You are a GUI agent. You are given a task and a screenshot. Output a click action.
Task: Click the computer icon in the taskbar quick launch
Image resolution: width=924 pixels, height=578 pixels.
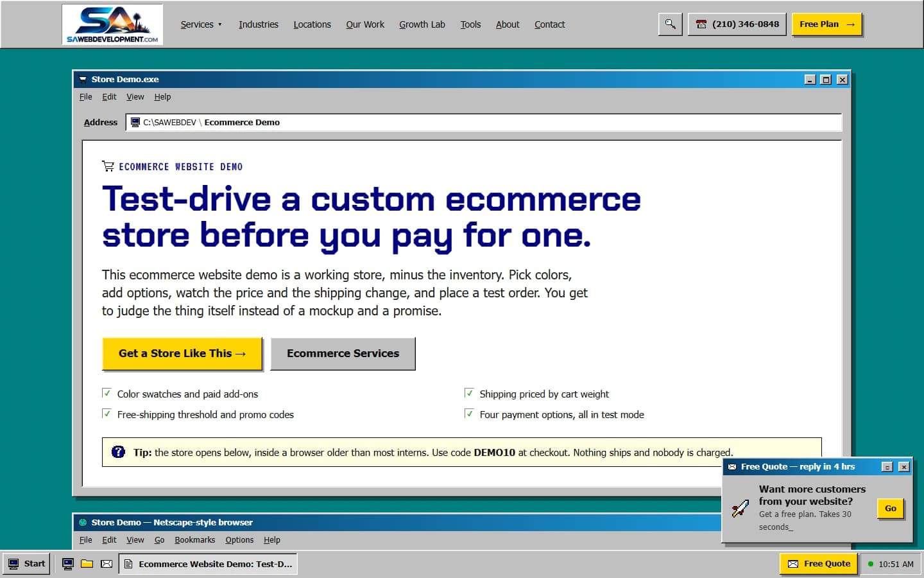pos(67,564)
